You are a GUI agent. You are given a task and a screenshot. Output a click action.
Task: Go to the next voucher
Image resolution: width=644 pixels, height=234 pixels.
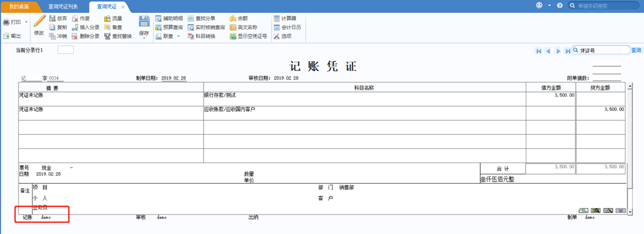(x=558, y=51)
